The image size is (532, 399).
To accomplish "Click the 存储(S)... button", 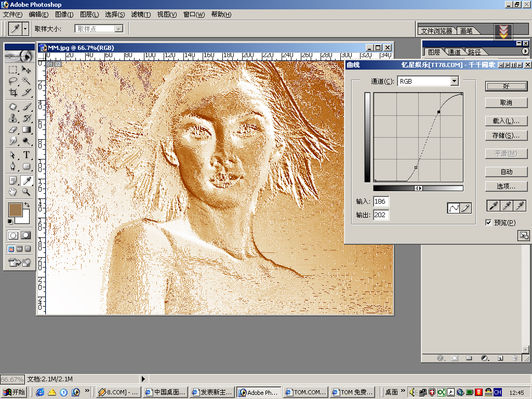I will [x=506, y=136].
